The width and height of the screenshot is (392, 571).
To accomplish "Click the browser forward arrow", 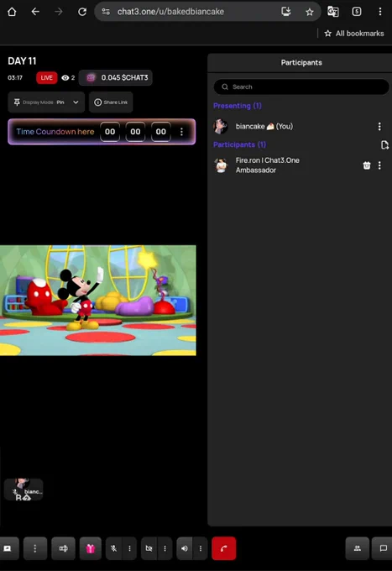I will click(58, 12).
